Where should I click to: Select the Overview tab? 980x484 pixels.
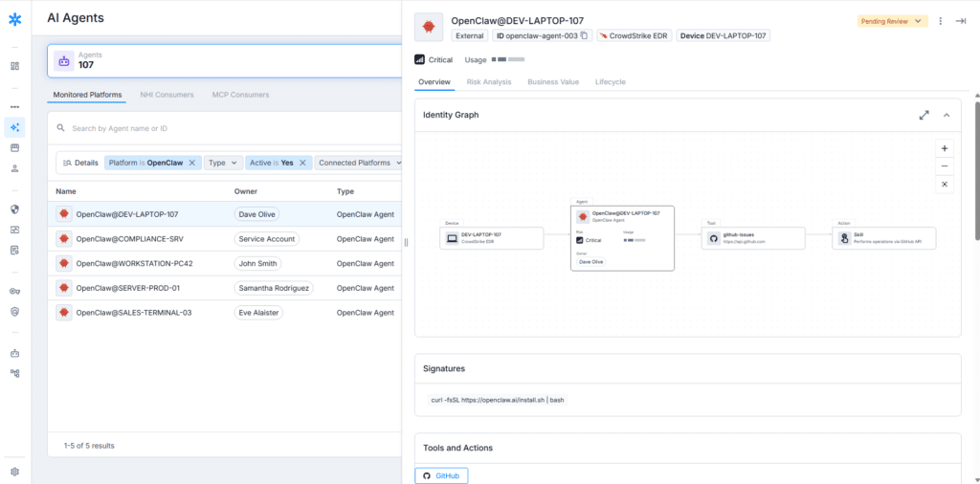pos(434,82)
